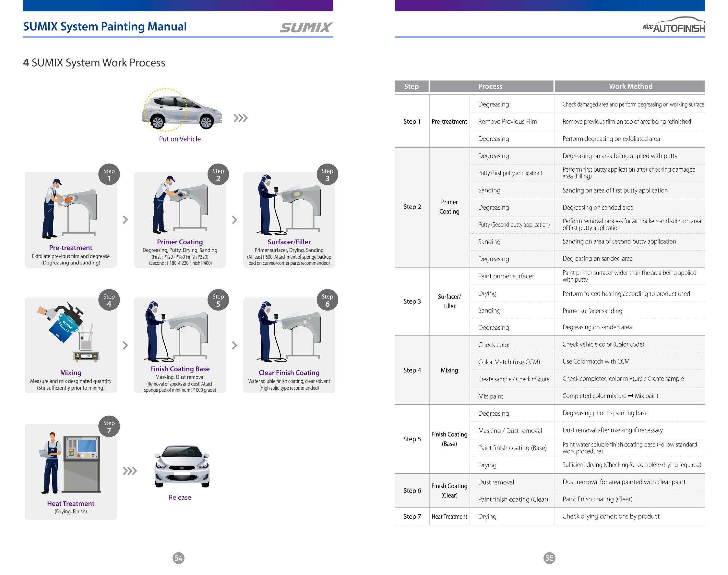Screen dimensions: 728x575
Task: Click the arrow between Step 2 and Step 3
Action: pyautogui.click(x=234, y=220)
